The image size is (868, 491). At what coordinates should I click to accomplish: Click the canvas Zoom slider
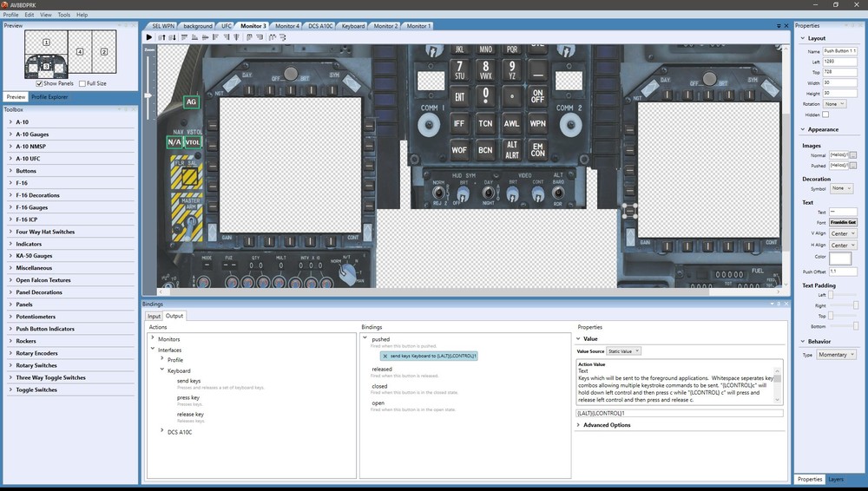point(148,95)
